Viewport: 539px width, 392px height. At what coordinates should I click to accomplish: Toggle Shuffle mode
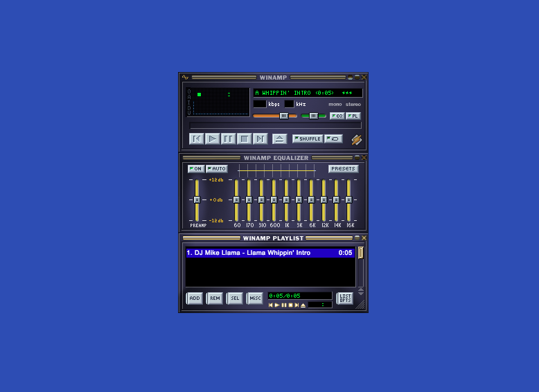pyautogui.click(x=308, y=139)
